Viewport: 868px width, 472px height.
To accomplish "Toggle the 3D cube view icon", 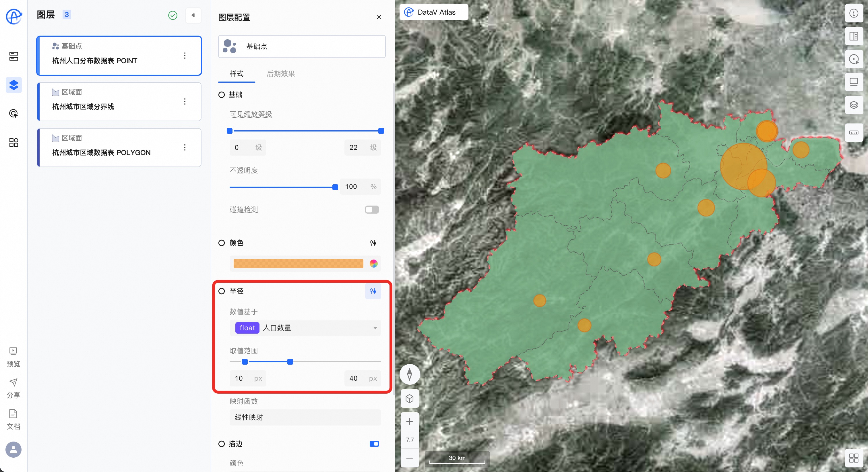I will [409, 399].
